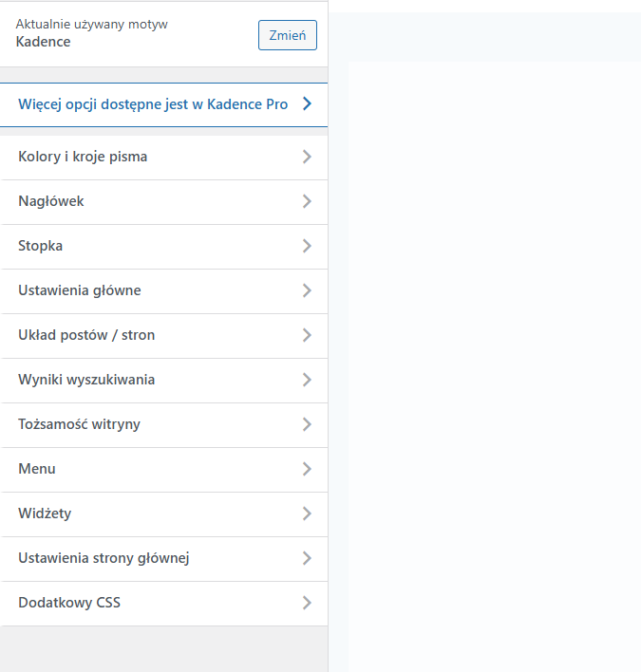Click the arrow icon beside Dodatkowy CSS
The image size is (641, 672).
click(x=307, y=603)
